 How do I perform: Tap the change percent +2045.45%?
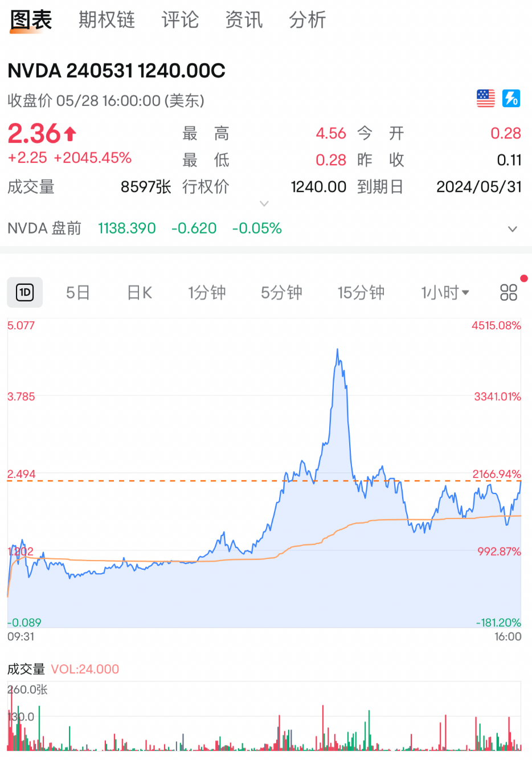point(92,158)
